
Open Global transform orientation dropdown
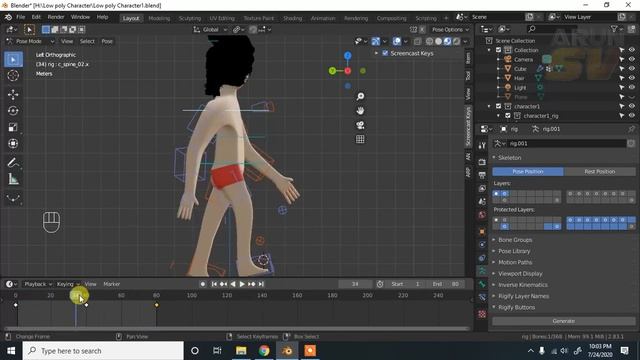click(210, 29)
